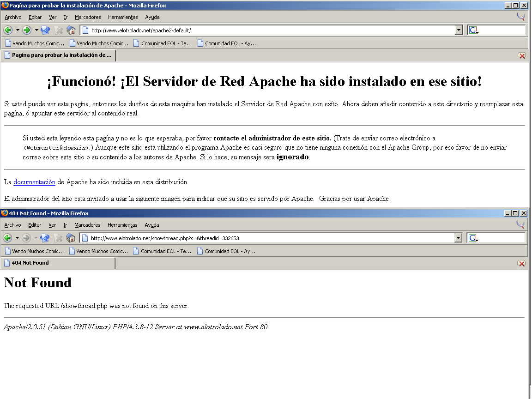This screenshot has height=399, width=532.
Task: Open Herramientas menu in 404 window
Action: click(x=122, y=224)
